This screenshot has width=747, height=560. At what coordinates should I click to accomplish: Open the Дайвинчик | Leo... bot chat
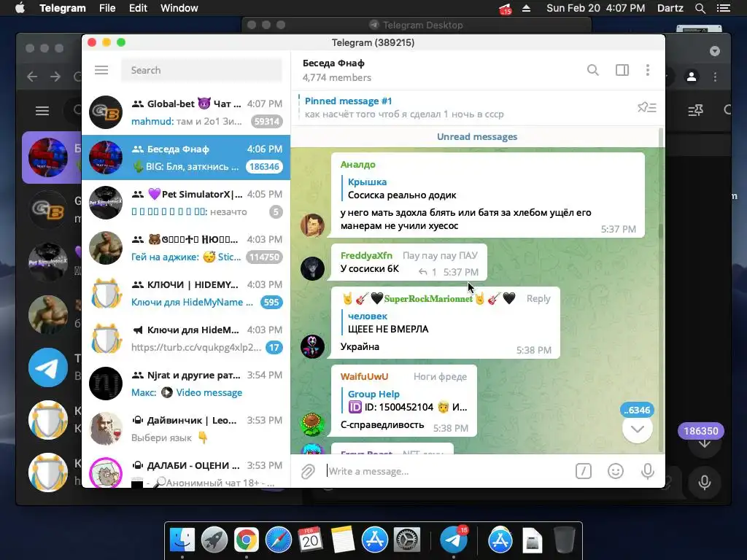(186, 429)
